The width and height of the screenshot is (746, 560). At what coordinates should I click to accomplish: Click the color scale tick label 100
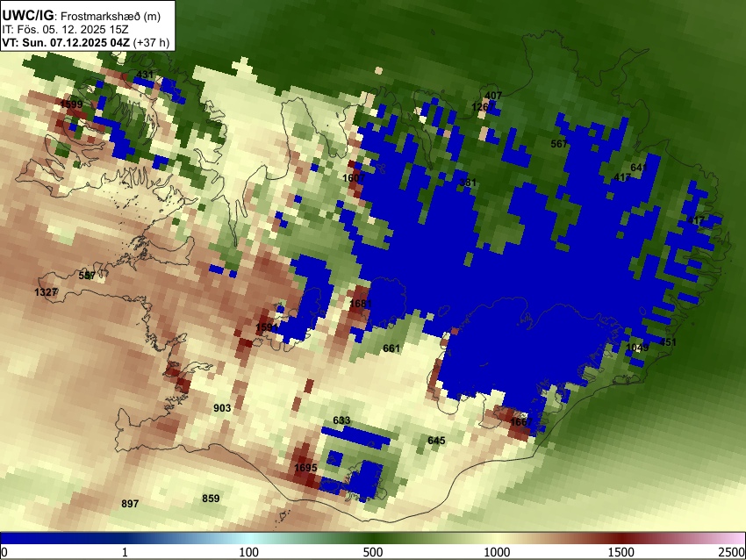(x=249, y=552)
